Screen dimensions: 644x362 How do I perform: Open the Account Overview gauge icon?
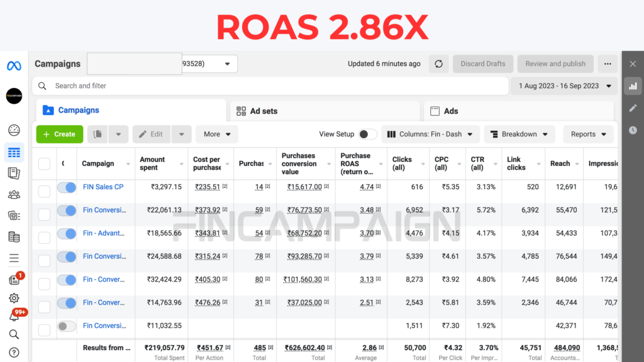tap(14, 130)
